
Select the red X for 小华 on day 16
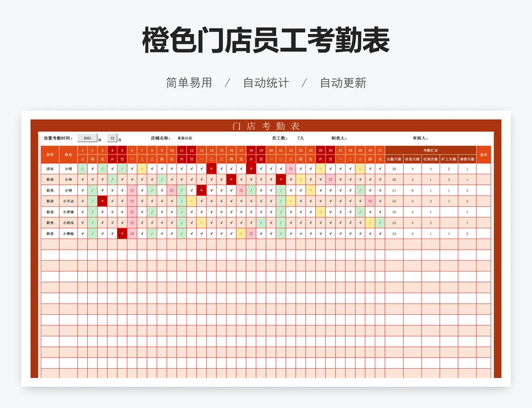tap(231, 180)
